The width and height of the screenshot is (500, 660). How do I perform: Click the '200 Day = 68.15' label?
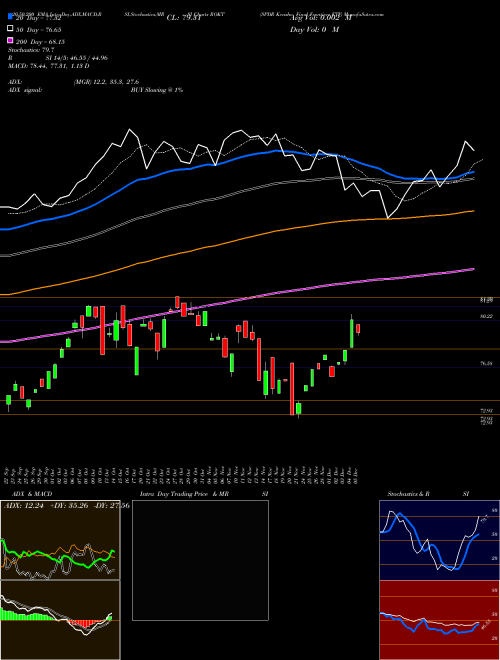tap(40, 42)
